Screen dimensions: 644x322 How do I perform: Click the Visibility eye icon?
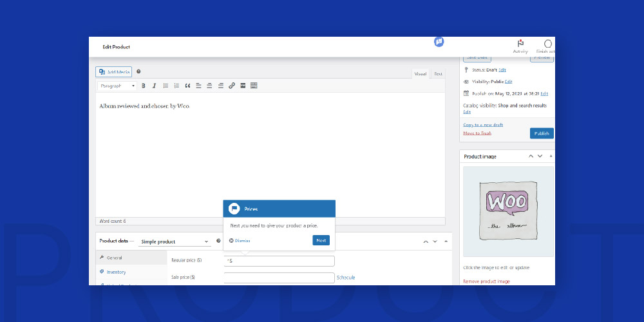466,82
